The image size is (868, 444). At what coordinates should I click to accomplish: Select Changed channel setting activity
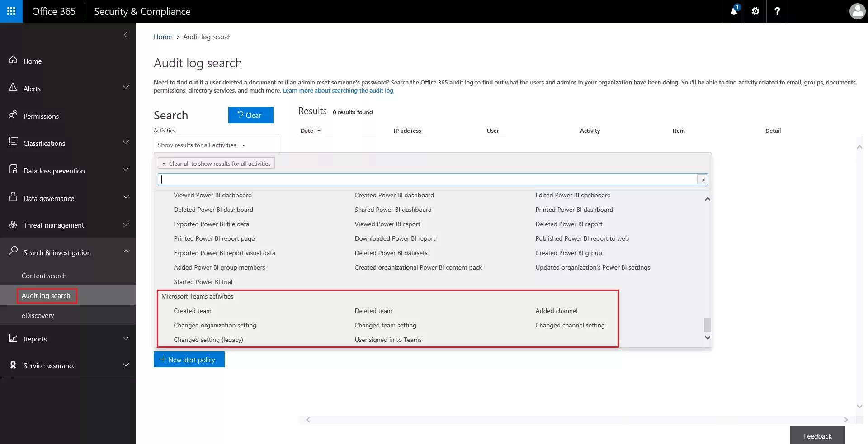coord(570,325)
